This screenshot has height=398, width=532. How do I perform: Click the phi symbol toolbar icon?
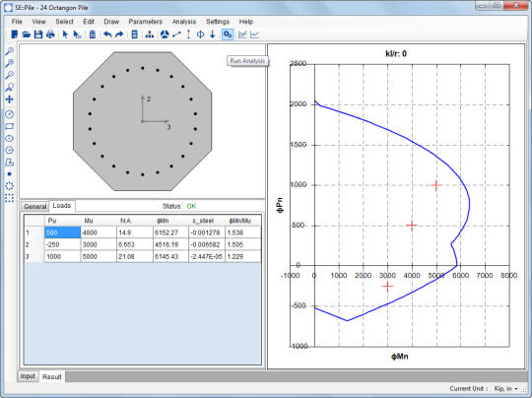coord(201,34)
